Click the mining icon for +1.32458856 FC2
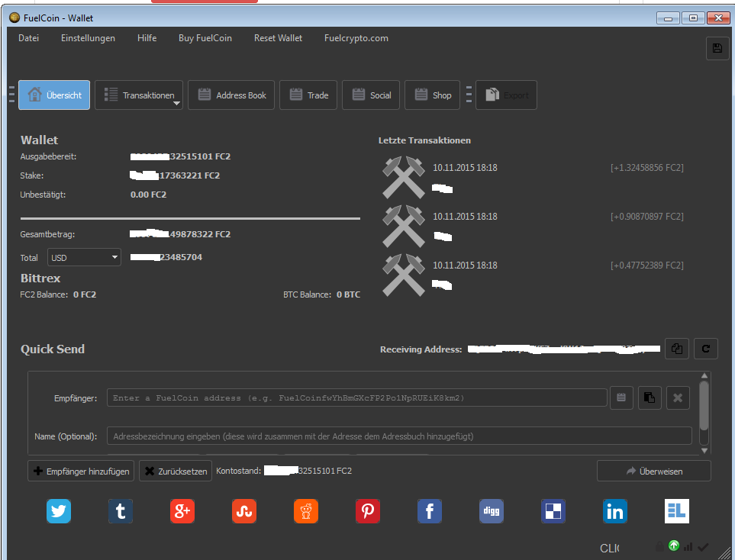This screenshot has width=735, height=560. pyautogui.click(x=404, y=178)
